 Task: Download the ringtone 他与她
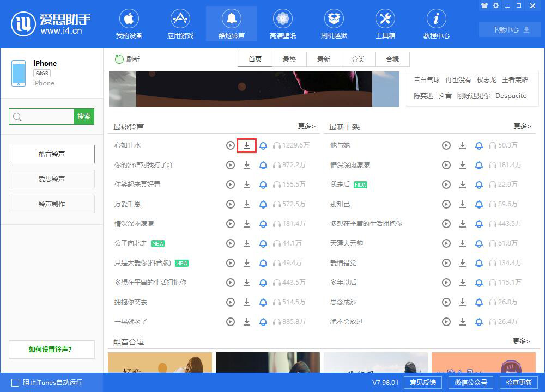click(463, 145)
